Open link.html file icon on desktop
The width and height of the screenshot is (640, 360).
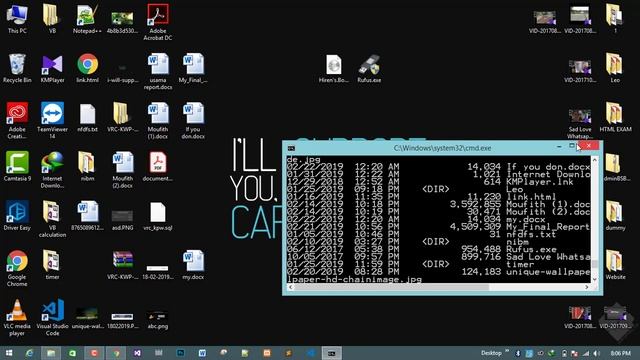pyautogui.click(x=87, y=69)
